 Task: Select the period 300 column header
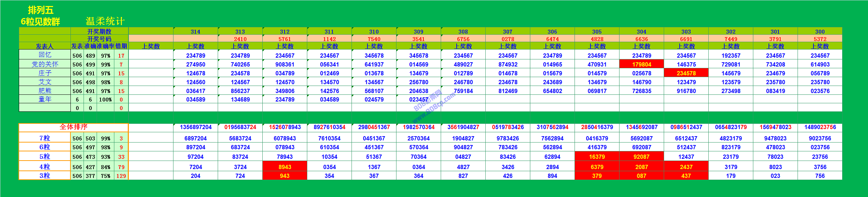820,31
